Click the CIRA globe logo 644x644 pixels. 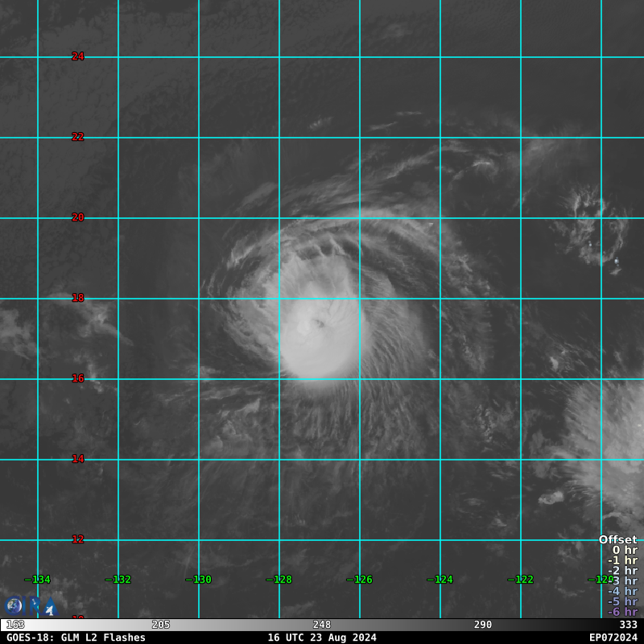[14, 605]
